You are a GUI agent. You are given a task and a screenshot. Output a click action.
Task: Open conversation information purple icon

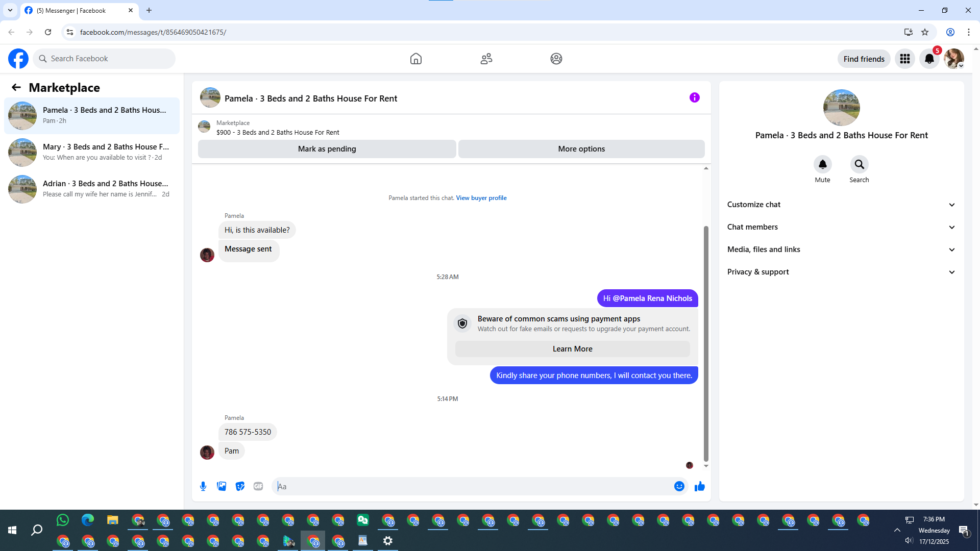(695, 97)
